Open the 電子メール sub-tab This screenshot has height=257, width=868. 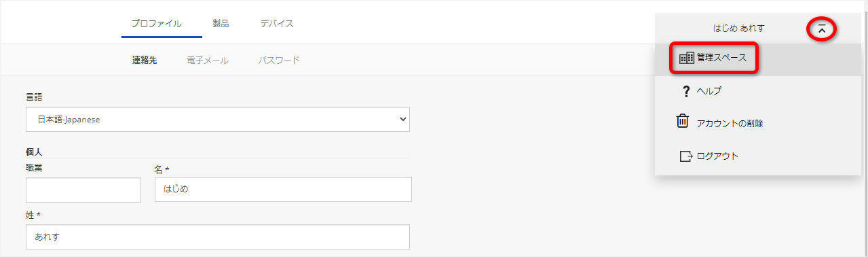[x=208, y=60]
